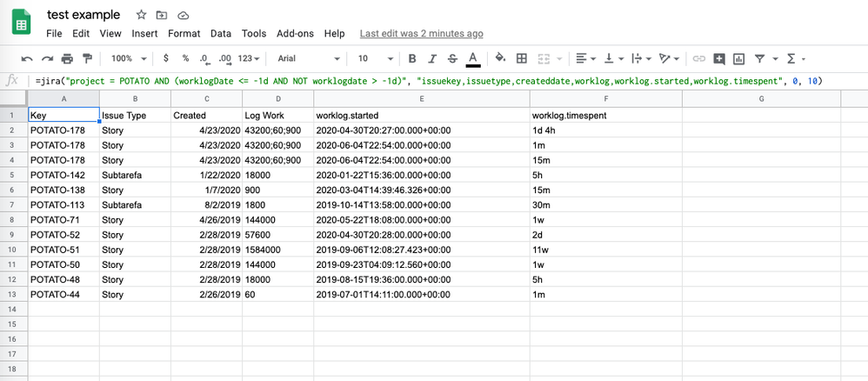
Task: Select the 'Subtarefa' cell in POTATO-113 row
Action: 135,205
